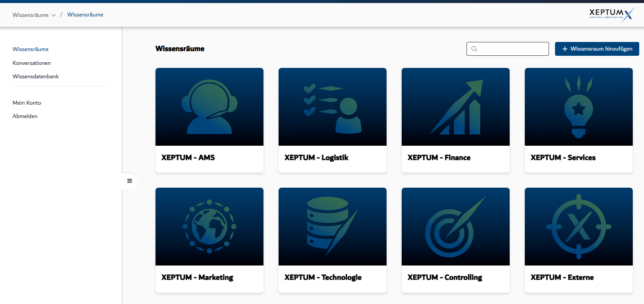Open the XEPTUM - Finance title

[439, 157]
